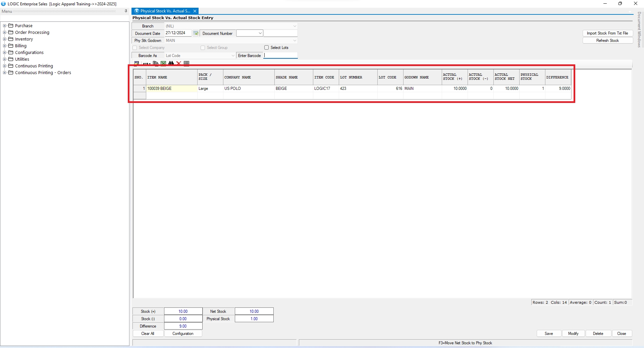Viewport: 644px width, 348px height.
Task: Toggle the Select Company checkbox
Action: pos(135,48)
